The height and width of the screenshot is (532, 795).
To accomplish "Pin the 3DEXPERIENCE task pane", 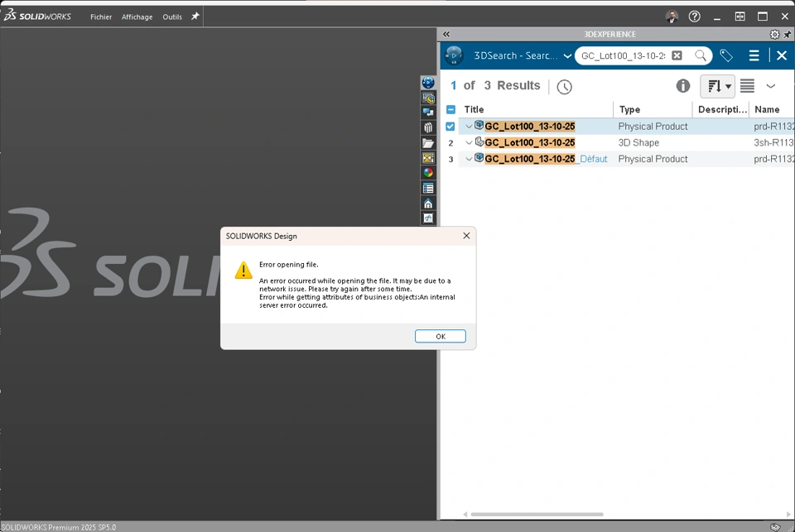I will [788, 35].
